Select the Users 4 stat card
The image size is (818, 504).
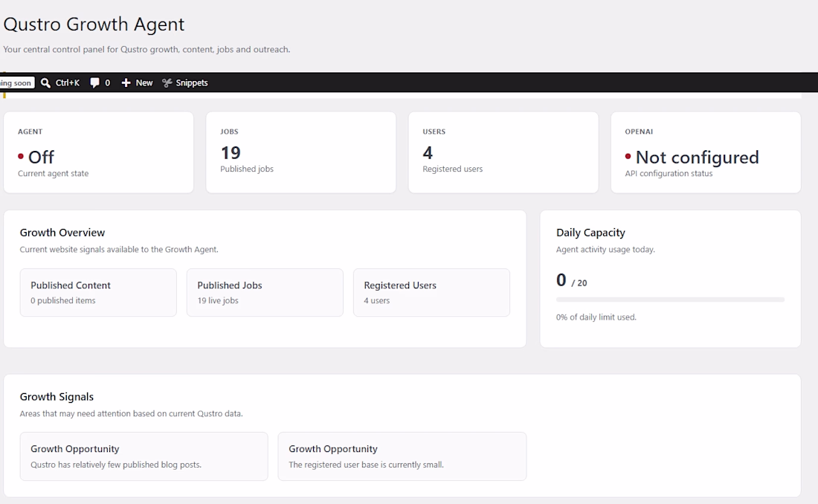click(503, 152)
